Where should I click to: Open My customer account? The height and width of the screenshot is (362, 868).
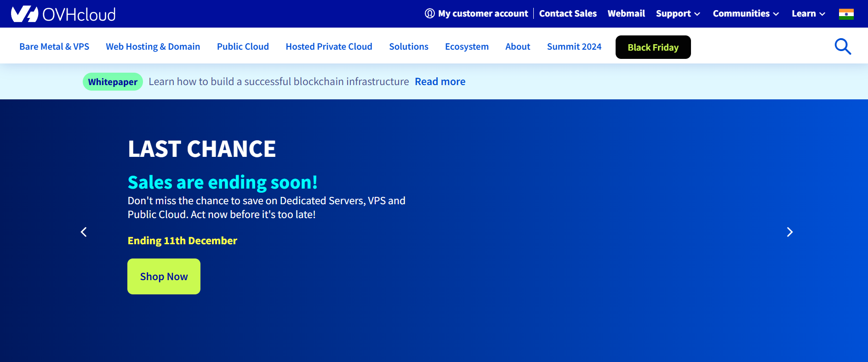coord(476,14)
